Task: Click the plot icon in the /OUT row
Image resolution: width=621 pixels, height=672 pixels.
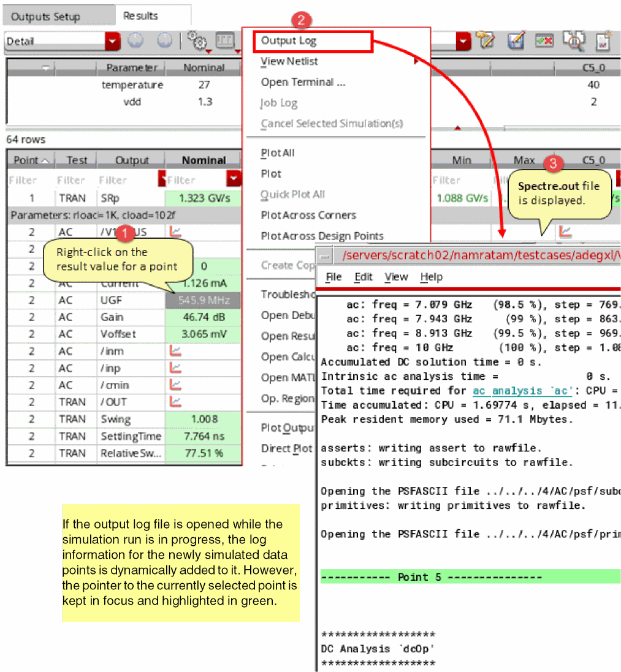Action: [x=175, y=402]
